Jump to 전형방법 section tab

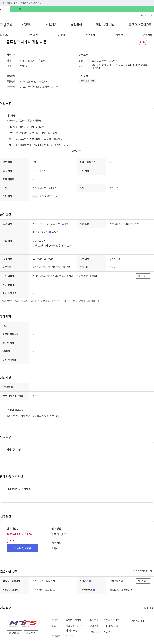click(119, 35)
